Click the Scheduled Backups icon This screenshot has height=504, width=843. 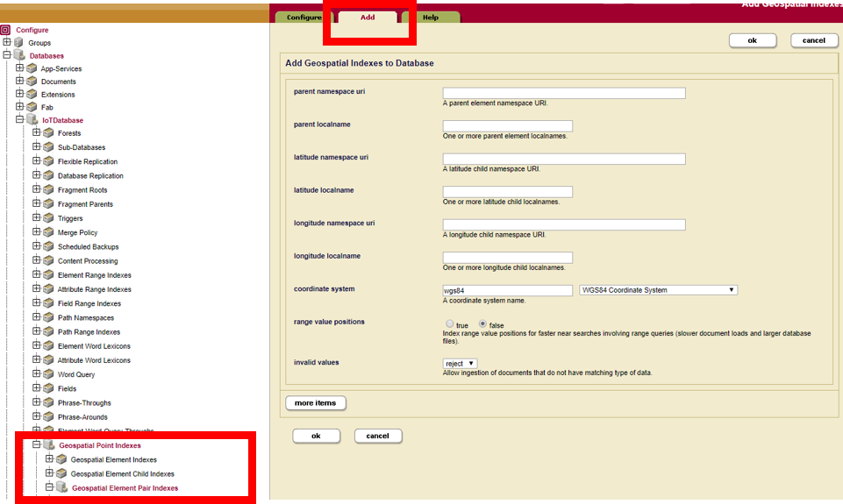pos(49,246)
